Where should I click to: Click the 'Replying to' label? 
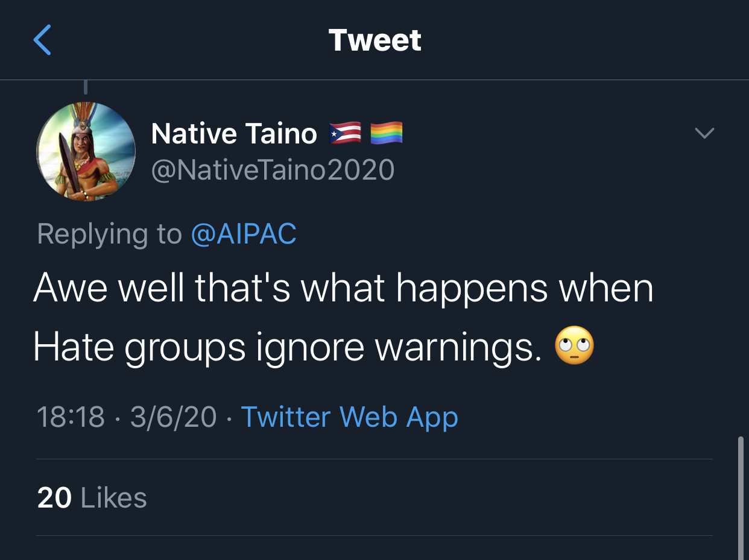pyautogui.click(x=109, y=234)
